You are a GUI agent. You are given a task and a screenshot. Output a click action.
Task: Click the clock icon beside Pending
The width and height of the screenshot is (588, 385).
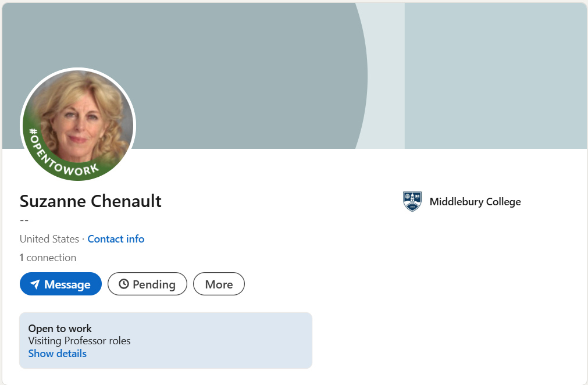[123, 284]
